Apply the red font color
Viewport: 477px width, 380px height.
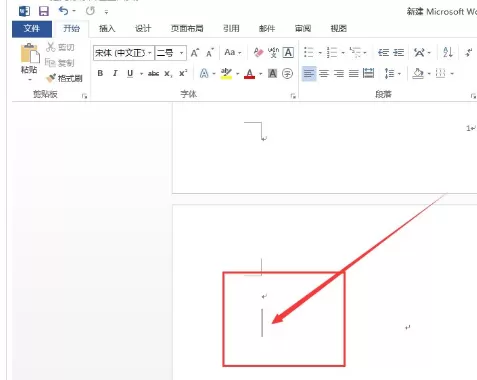click(249, 74)
